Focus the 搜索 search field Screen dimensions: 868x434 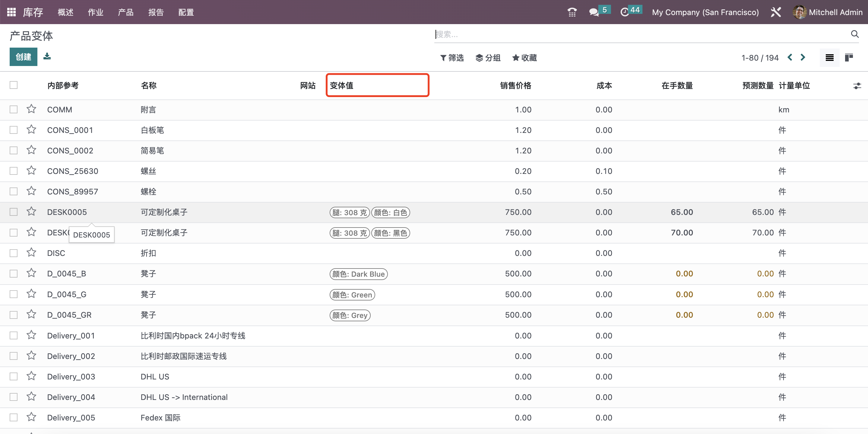tap(640, 34)
